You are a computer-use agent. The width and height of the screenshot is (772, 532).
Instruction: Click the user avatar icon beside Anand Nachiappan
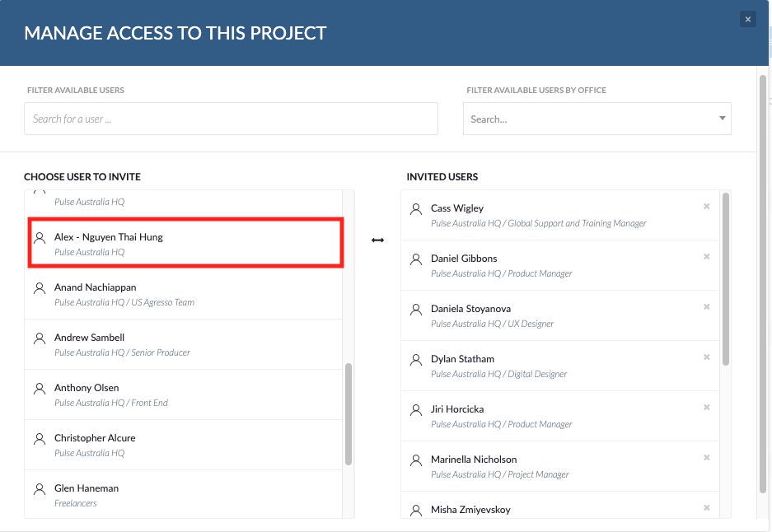click(x=40, y=288)
